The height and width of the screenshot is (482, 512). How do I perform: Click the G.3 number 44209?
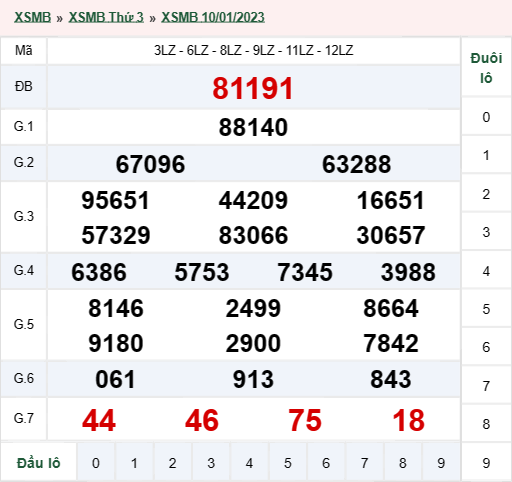coord(253,200)
